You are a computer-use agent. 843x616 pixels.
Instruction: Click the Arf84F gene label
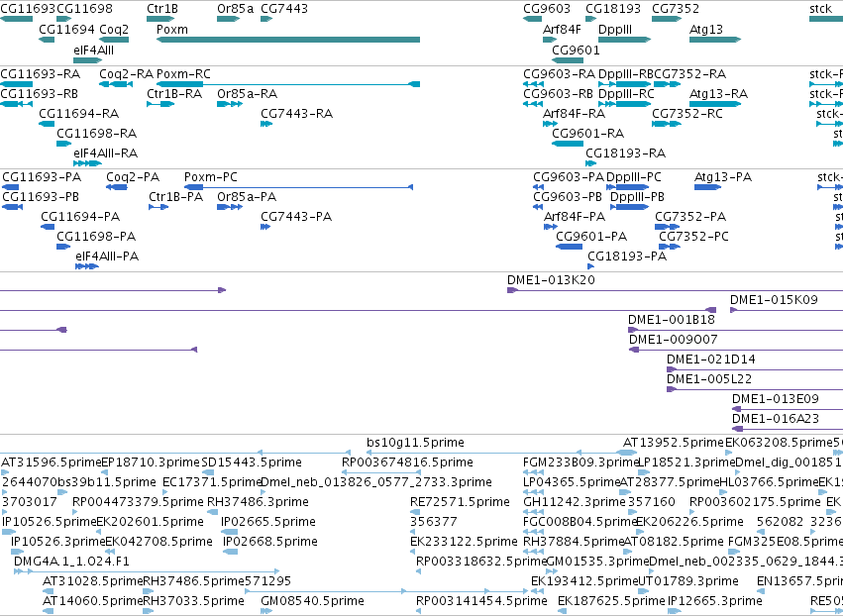coord(562,30)
